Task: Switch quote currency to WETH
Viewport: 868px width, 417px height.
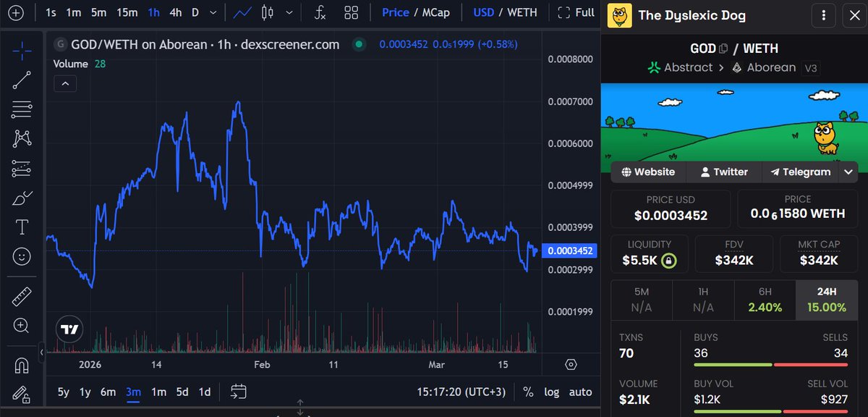Action: [x=522, y=12]
